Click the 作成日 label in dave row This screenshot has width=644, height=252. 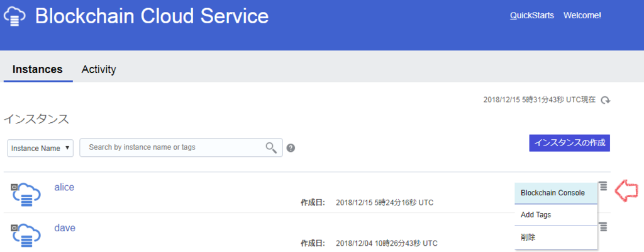313,242
